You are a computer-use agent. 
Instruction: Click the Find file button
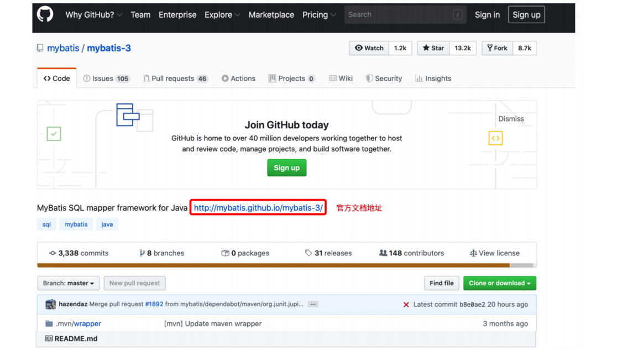coord(442,283)
